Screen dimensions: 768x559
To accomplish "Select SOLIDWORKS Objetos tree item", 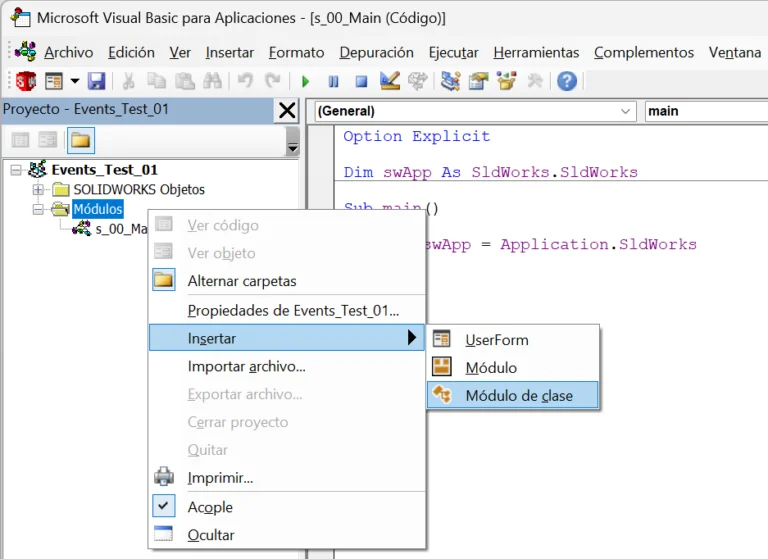I will (x=139, y=190).
